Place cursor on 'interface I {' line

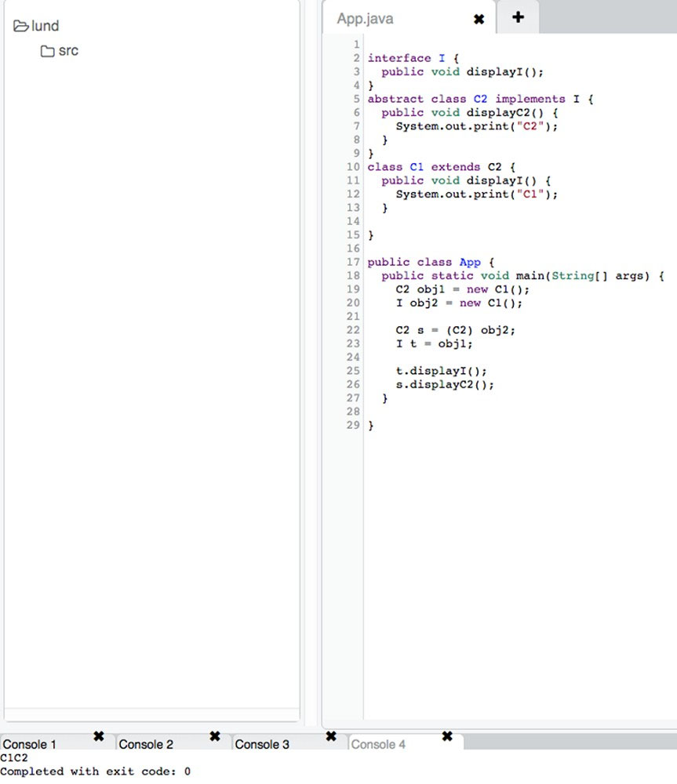point(413,59)
